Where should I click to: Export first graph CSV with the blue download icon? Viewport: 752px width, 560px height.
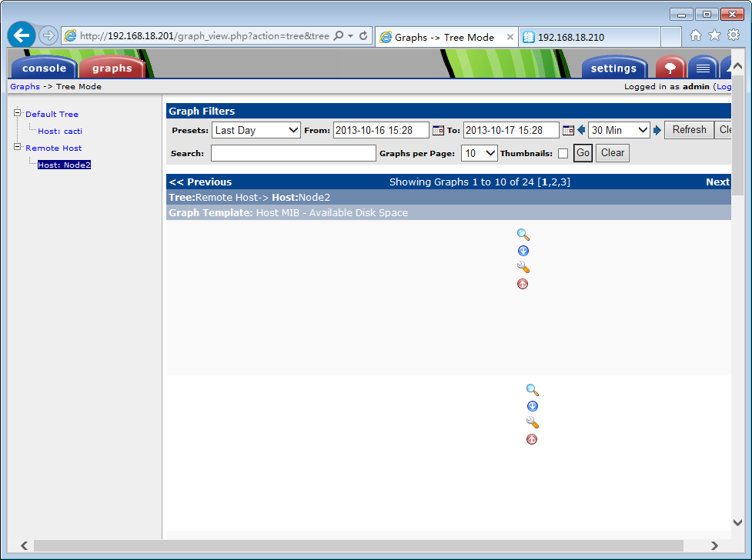click(523, 251)
